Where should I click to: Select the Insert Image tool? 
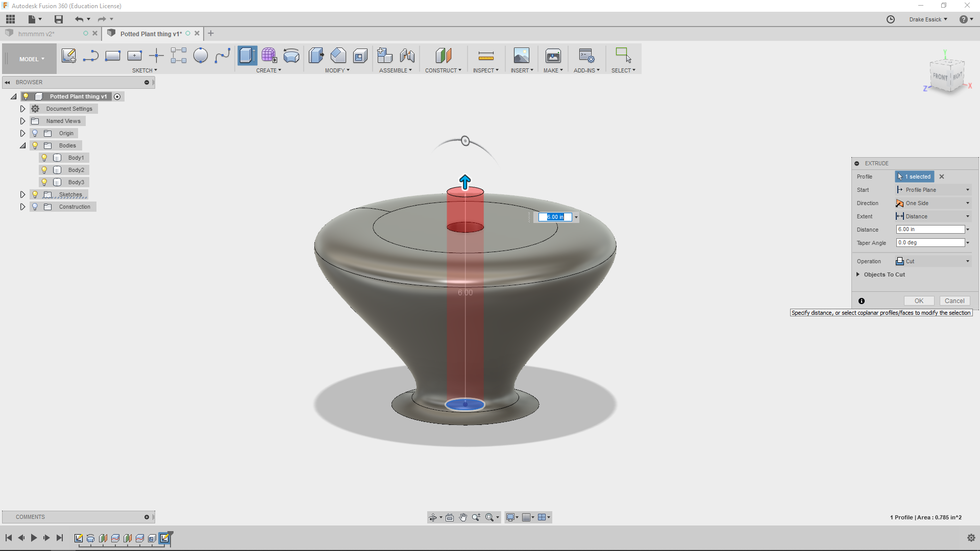click(x=522, y=55)
